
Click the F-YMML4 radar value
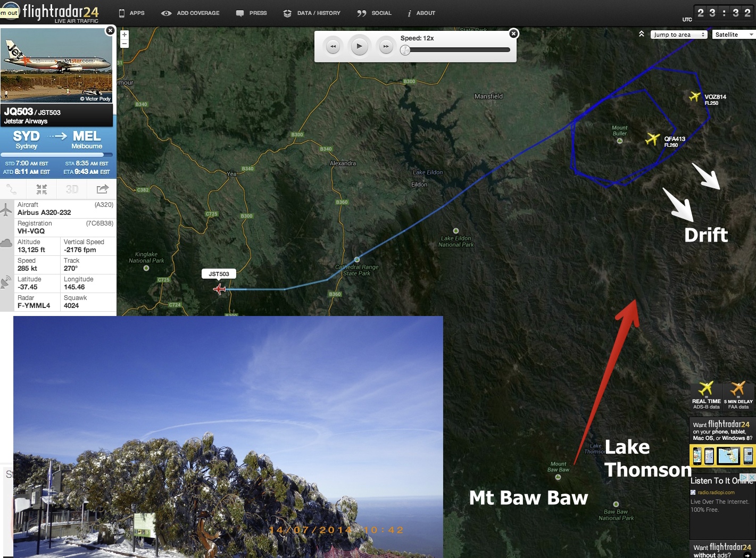point(34,305)
